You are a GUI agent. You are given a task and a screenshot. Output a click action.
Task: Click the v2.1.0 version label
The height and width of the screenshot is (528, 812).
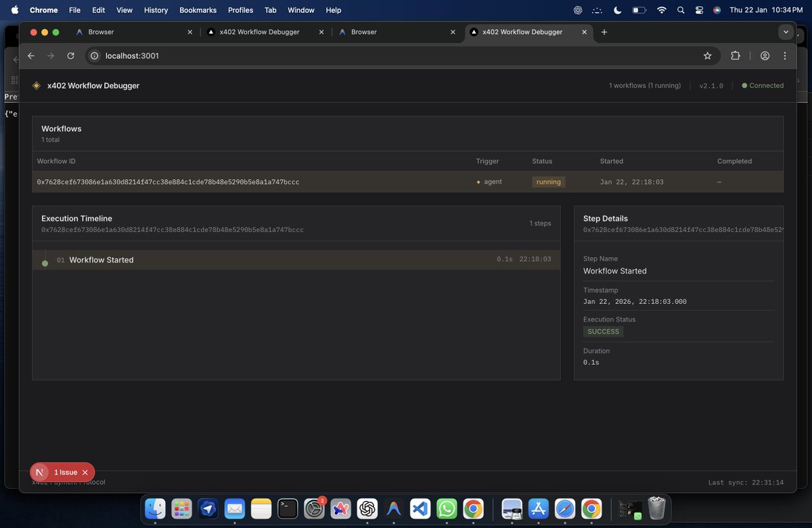(711, 86)
